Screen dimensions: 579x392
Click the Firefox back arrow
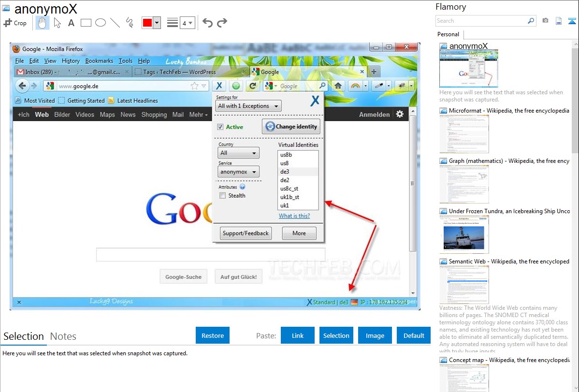tap(22, 86)
